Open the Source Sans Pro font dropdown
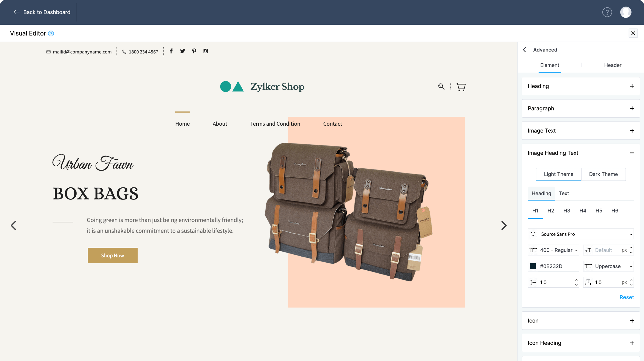644x361 pixels. (585, 234)
